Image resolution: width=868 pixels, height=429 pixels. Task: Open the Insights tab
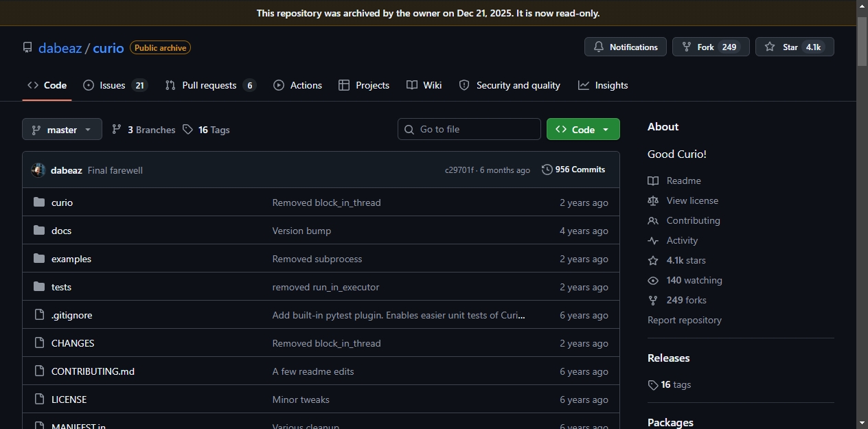[603, 85]
